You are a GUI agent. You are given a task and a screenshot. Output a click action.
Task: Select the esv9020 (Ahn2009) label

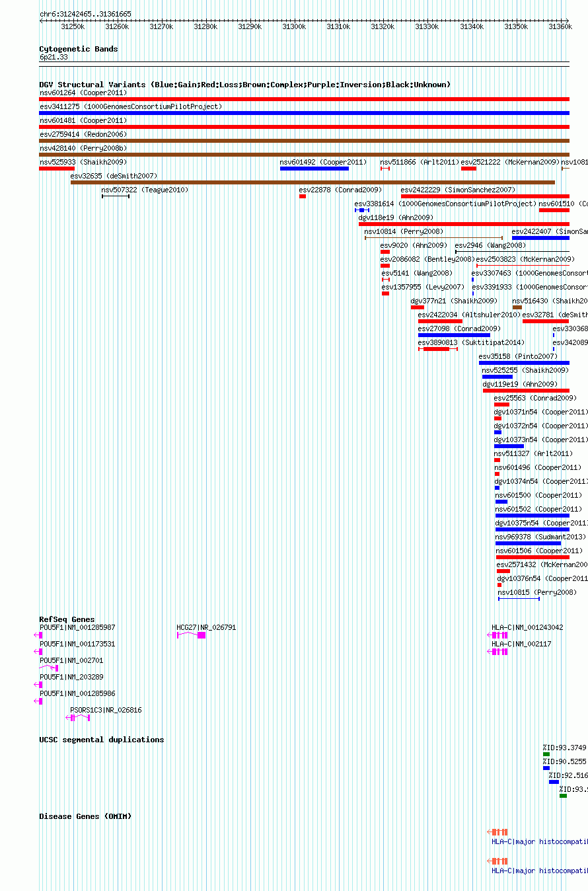click(x=414, y=245)
